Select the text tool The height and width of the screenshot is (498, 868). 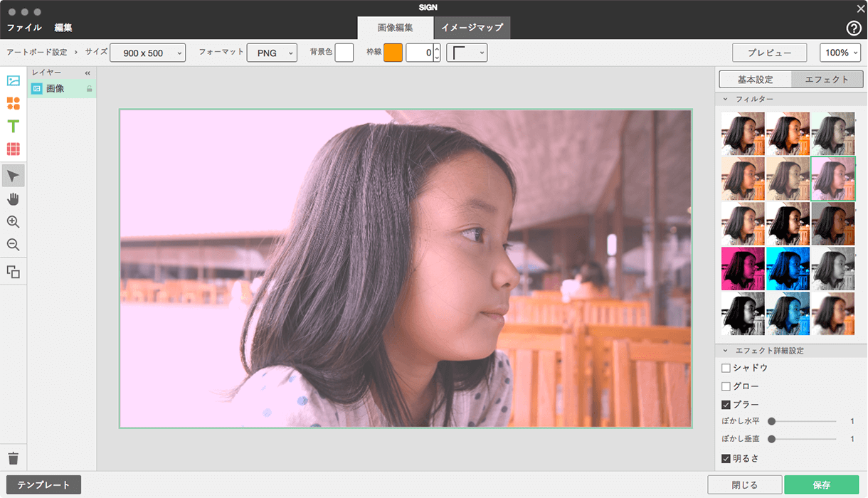coord(13,126)
